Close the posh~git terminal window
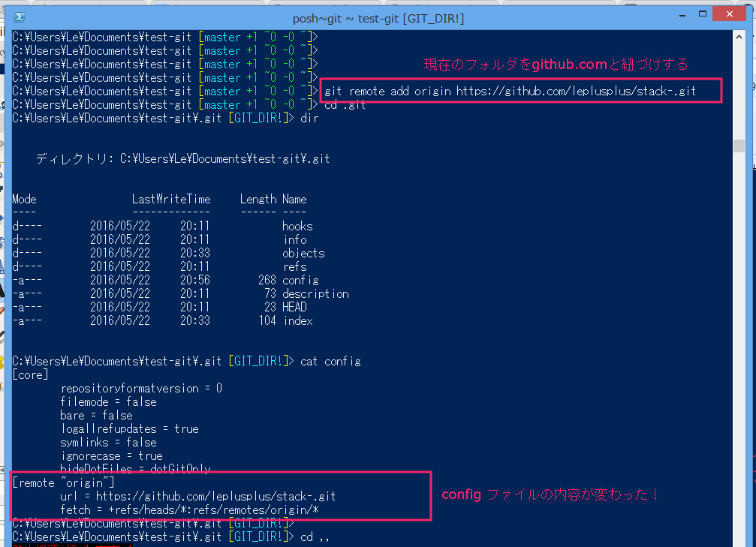This screenshot has width=756, height=547. pyautogui.click(x=730, y=14)
